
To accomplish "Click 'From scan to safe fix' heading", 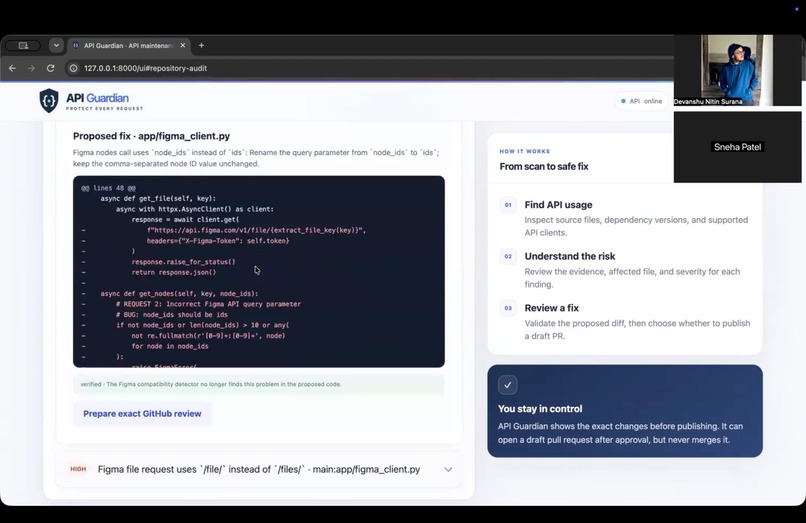I will pos(544,166).
